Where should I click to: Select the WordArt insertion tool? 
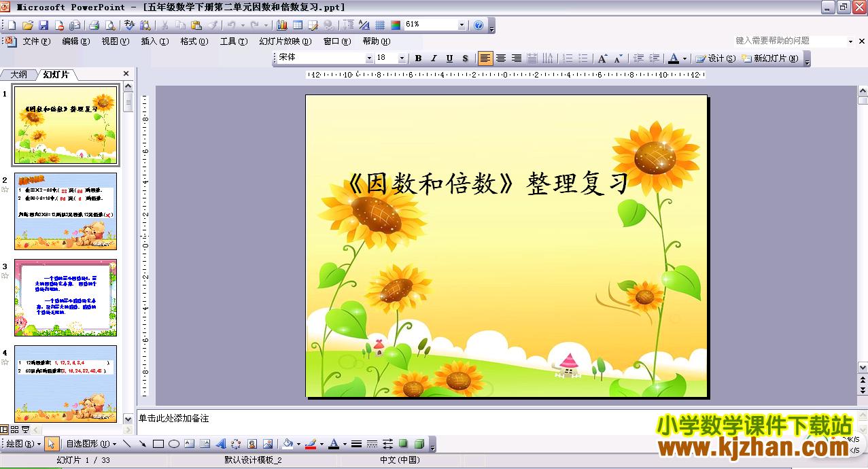pyautogui.click(x=222, y=443)
